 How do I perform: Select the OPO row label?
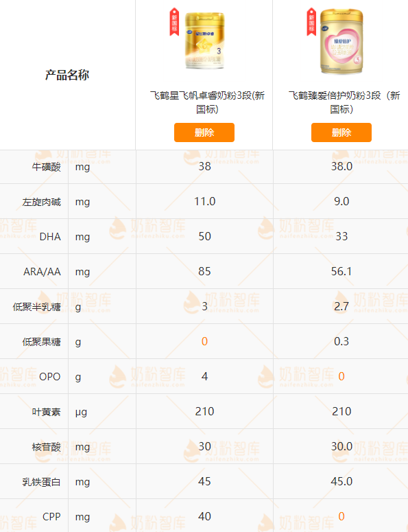coord(50,377)
